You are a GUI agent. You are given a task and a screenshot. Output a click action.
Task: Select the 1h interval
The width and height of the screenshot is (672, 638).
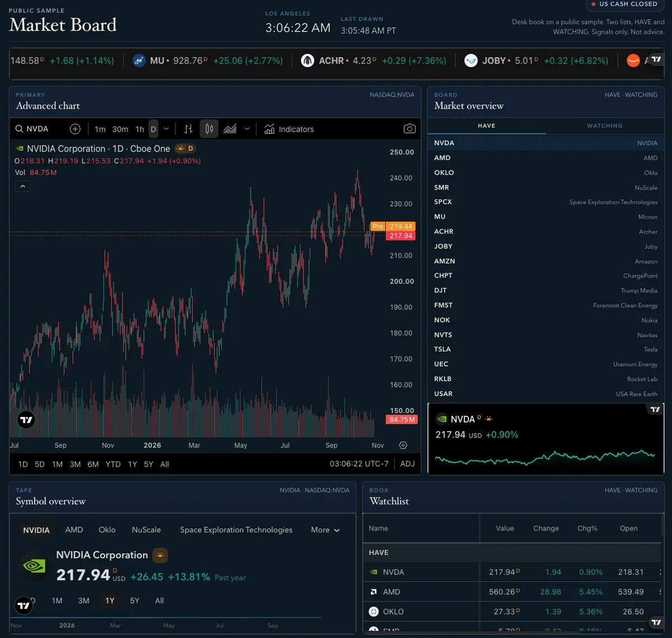pos(139,129)
